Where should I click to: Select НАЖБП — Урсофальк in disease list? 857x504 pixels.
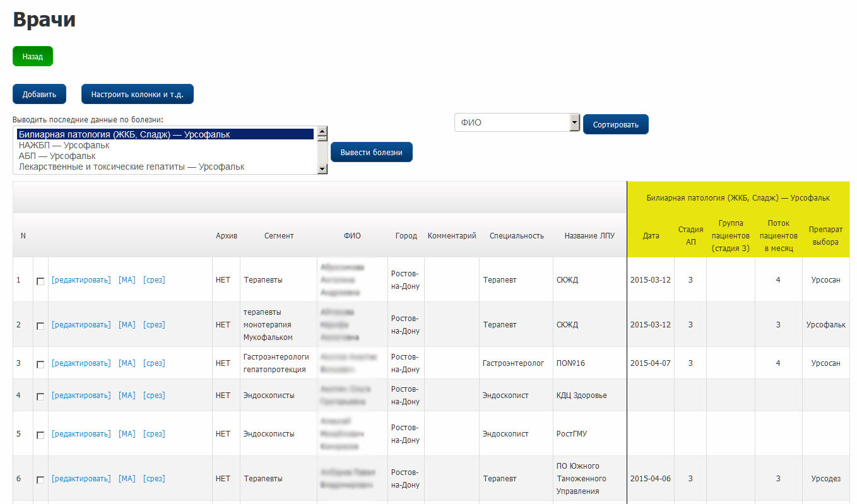64,145
